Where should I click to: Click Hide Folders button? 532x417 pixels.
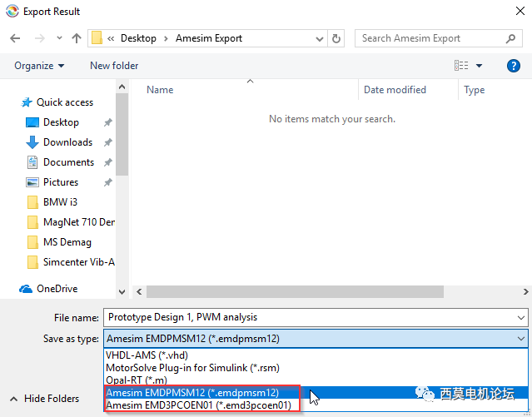(x=44, y=399)
